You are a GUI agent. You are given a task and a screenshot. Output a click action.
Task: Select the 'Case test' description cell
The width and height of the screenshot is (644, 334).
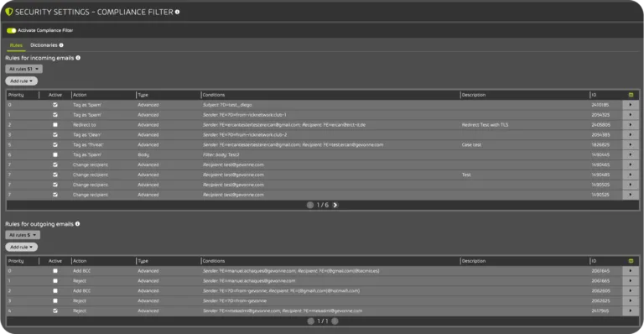[471, 144]
